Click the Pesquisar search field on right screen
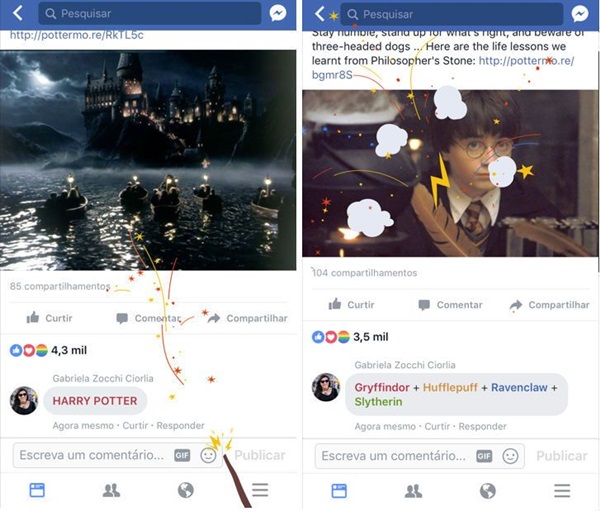The height and width of the screenshot is (511, 600). coord(452,14)
